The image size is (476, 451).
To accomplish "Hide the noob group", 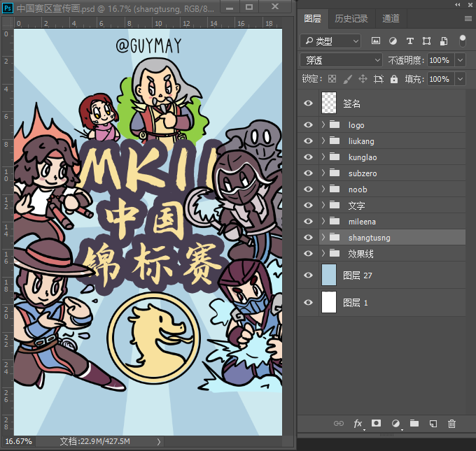I will pyautogui.click(x=308, y=189).
